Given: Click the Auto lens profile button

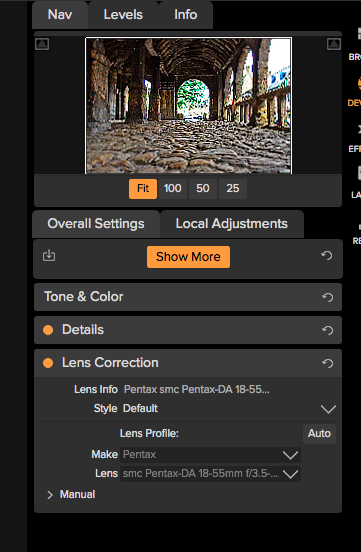Looking at the screenshot, I should click(319, 434).
